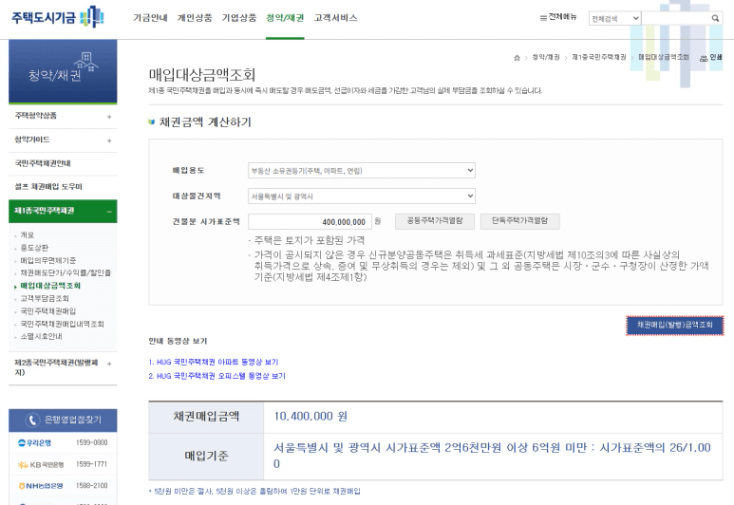Select 매입대상금액조회 in the sidebar

pos(51,285)
